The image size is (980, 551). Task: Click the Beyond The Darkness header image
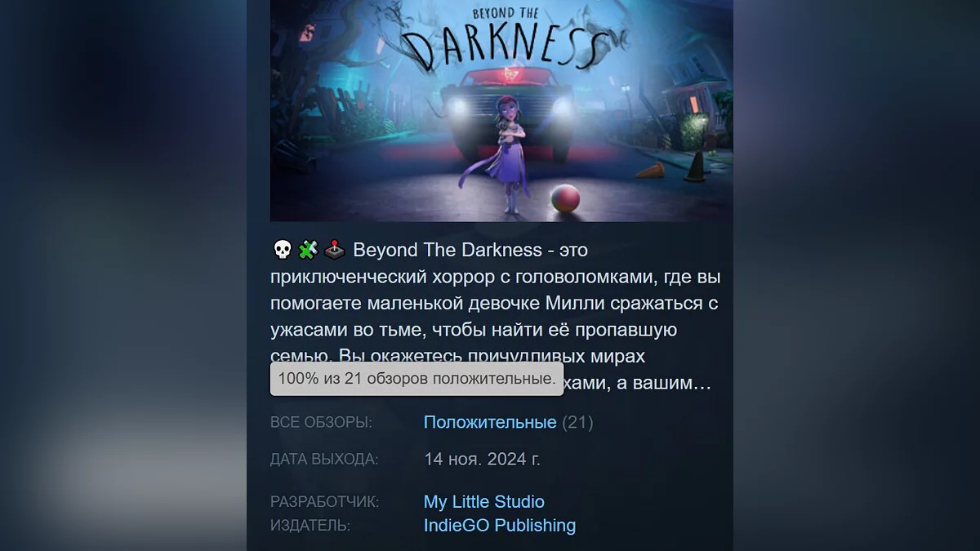pyautogui.click(x=501, y=110)
